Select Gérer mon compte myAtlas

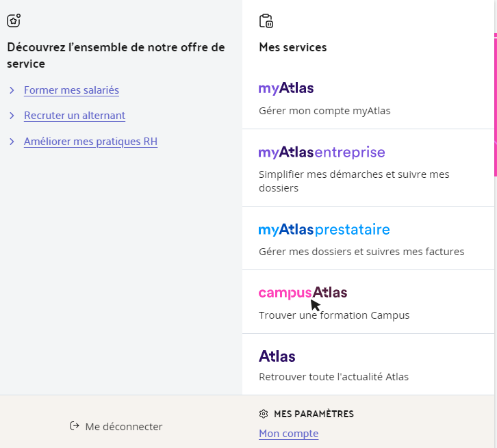click(324, 111)
